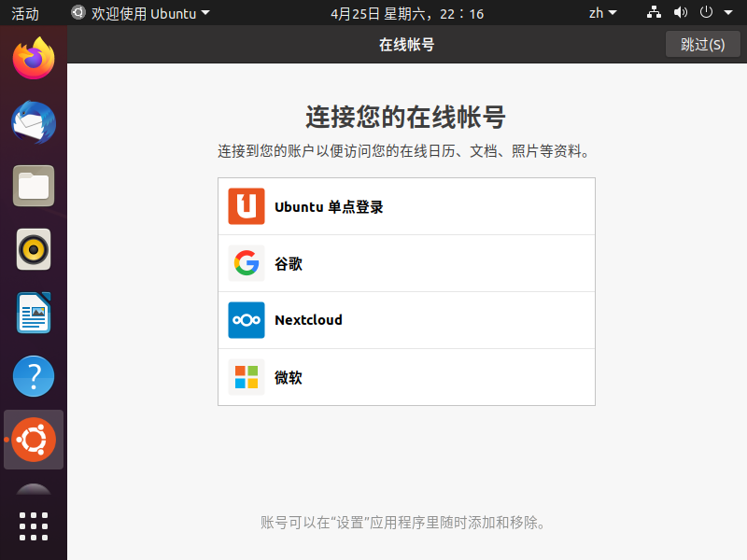This screenshot has width=747, height=560.
Task: Select the 微软 account row
Action: pos(406,377)
